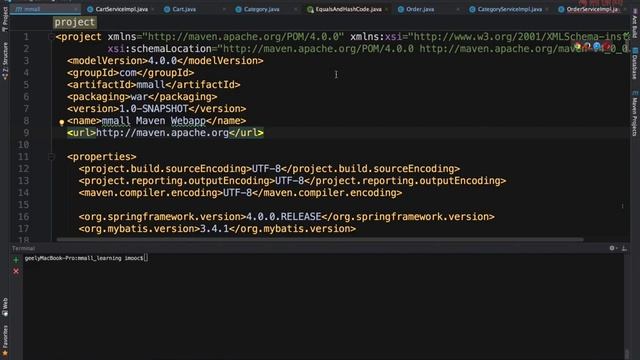Close the Cart.java tab
The width and height of the screenshot is (640, 360).
click(x=224, y=9)
